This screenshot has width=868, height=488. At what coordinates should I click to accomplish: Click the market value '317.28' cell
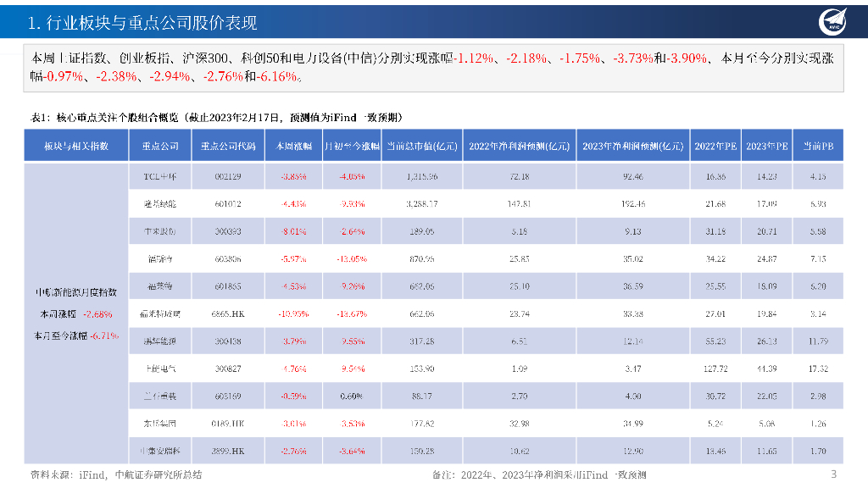pyautogui.click(x=422, y=341)
